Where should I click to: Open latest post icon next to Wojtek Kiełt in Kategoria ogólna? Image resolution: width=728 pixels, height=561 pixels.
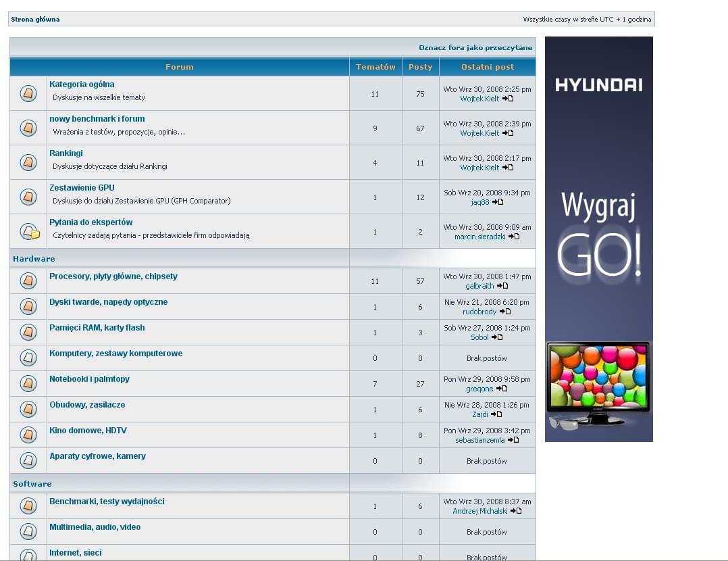508,99
